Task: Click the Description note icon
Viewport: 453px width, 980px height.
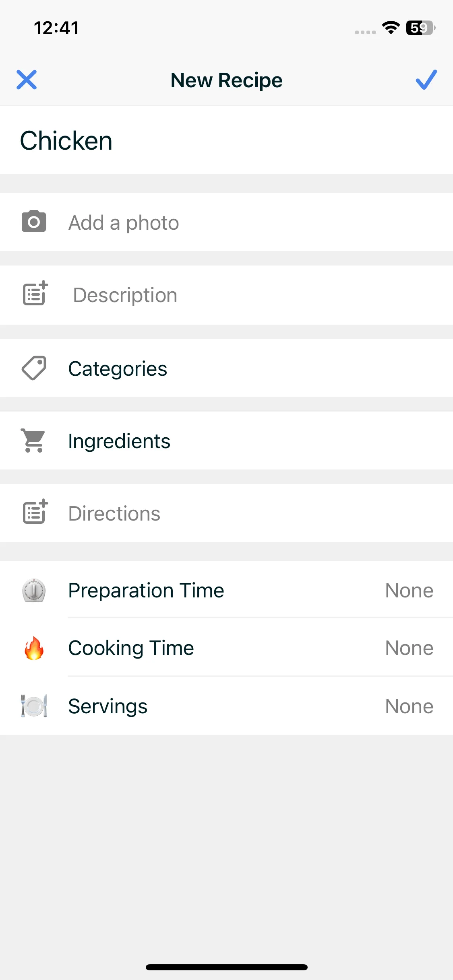Action: coord(35,294)
